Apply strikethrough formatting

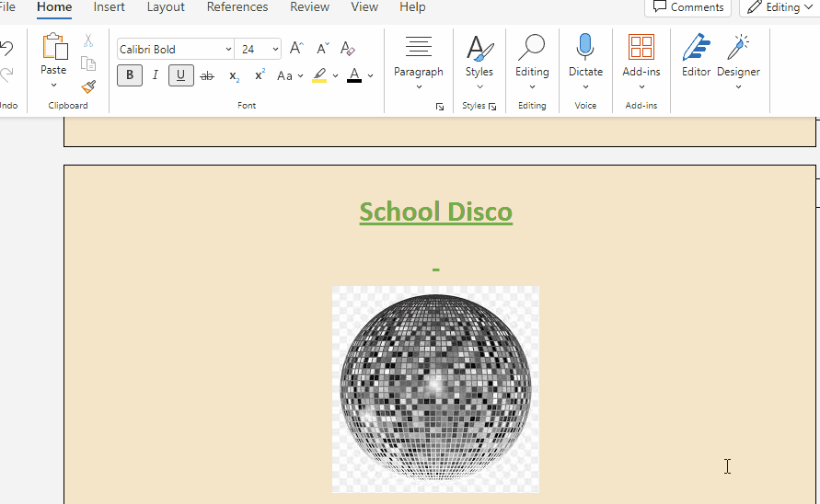[207, 75]
